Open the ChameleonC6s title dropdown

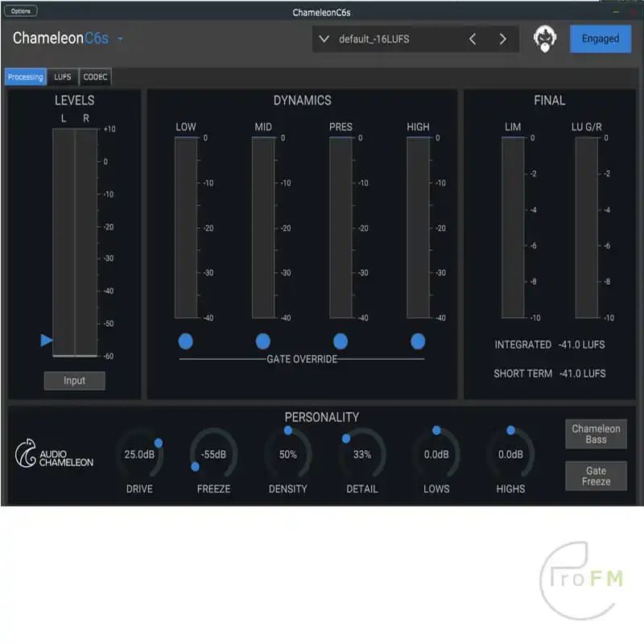point(122,38)
